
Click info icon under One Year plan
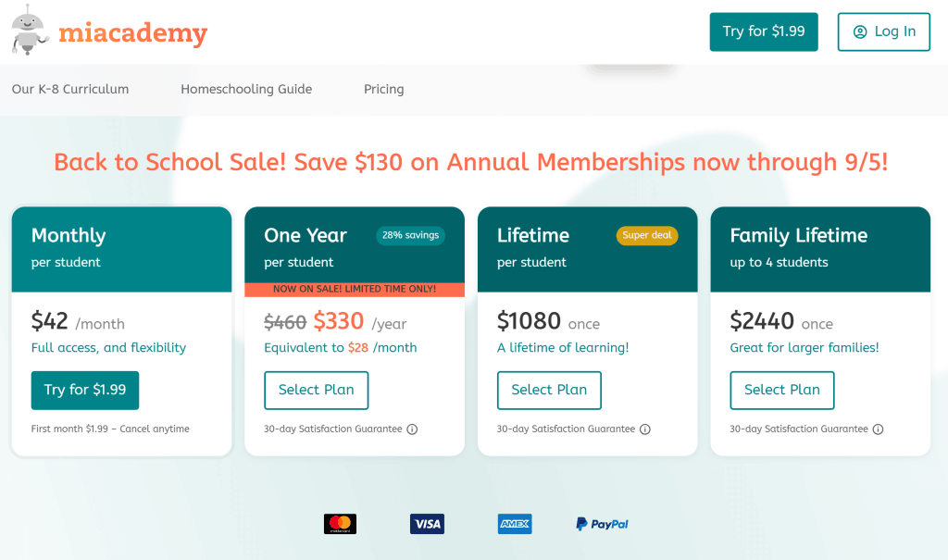point(412,429)
